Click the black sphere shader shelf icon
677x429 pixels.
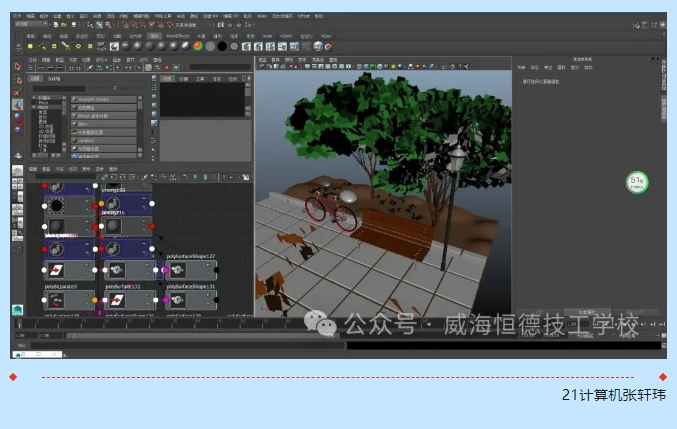[222, 46]
